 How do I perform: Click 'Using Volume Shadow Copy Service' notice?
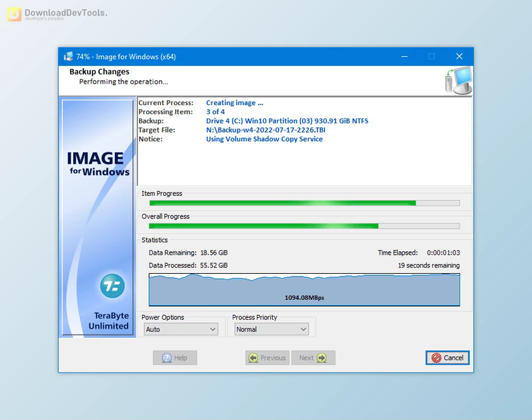pyautogui.click(x=265, y=139)
